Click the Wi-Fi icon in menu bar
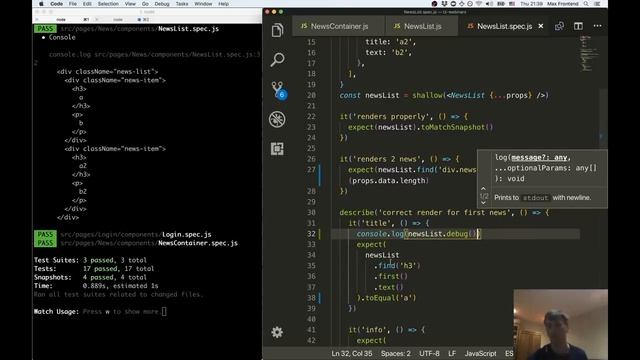Image resolution: width=640 pixels, height=360 pixels. tap(479, 4)
